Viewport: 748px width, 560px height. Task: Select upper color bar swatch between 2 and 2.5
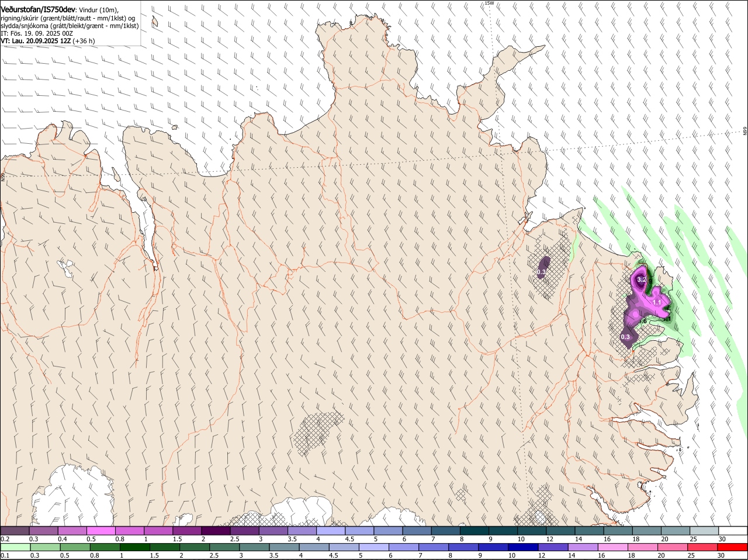pos(217,531)
